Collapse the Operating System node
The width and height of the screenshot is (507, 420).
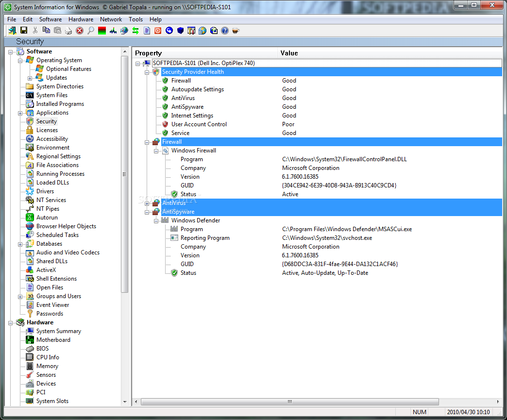[20, 61]
